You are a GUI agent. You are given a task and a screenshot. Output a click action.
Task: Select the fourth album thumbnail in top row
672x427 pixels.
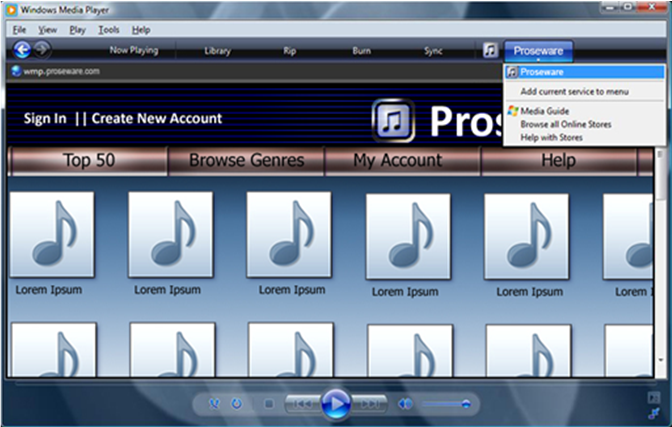click(408, 236)
